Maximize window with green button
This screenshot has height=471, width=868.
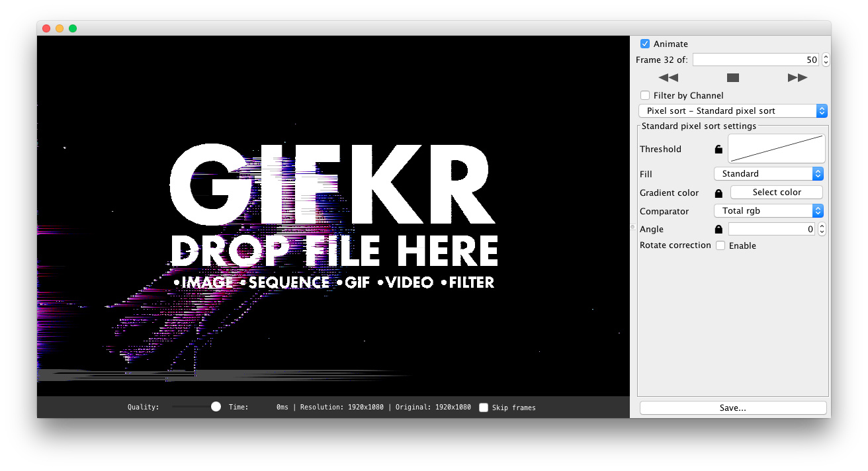(73, 28)
